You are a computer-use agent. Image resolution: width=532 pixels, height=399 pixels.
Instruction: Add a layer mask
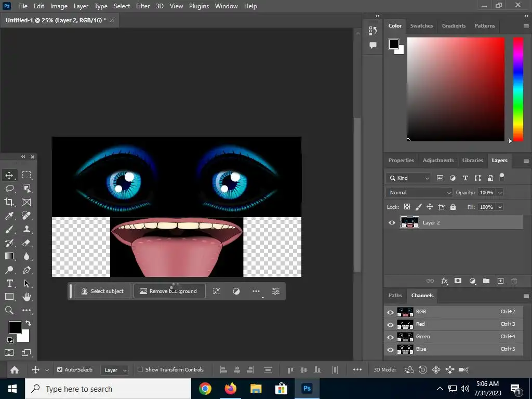coord(458,281)
